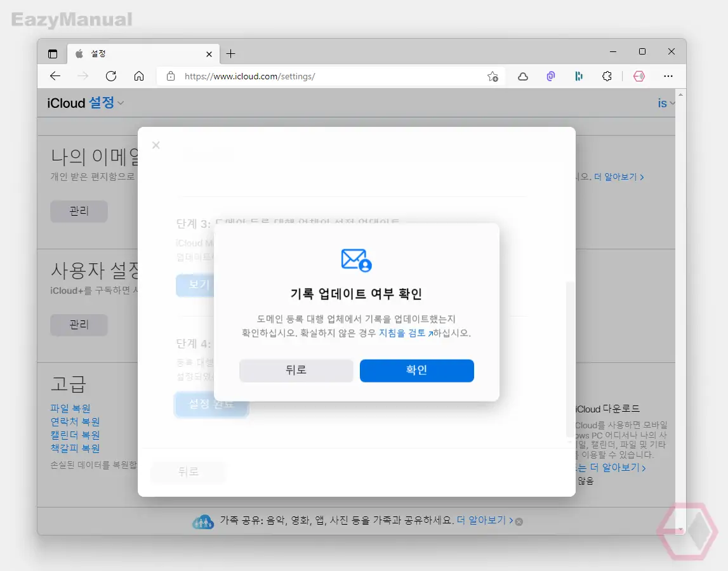Click the cloud extension icon in toolbar
728x571 pixels.
[523, 76]
